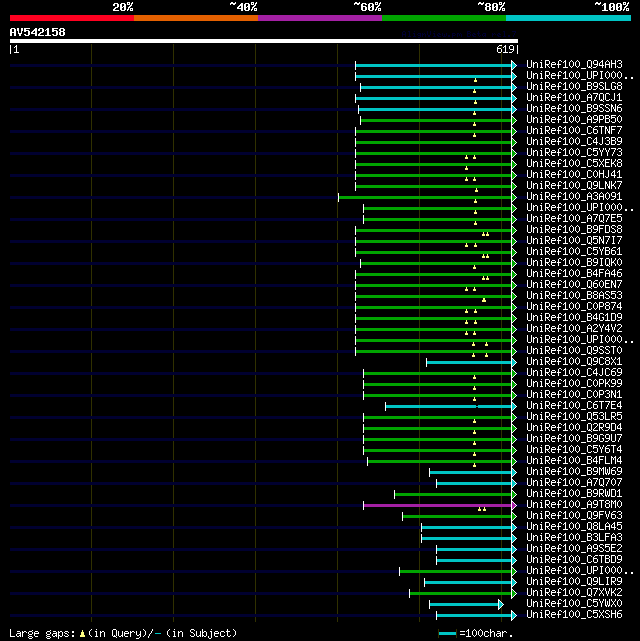Click the red 20% identity legend segment
The image size is (640, 641).
[72, 18]
